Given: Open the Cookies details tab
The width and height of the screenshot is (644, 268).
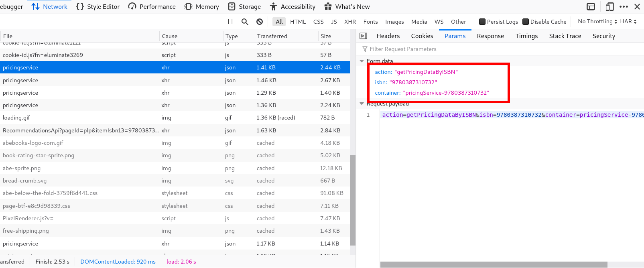Looking at the screenshot, I should [x=422, y=36].
